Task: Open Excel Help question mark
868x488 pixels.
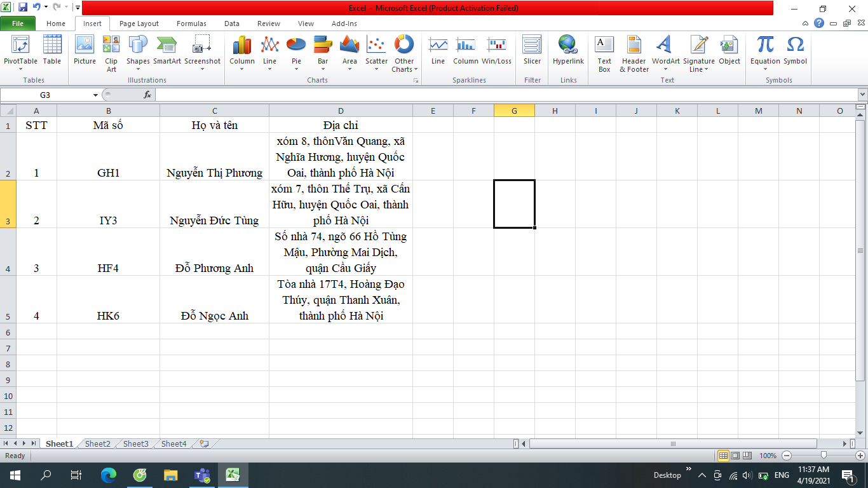Action: coord(819,23)
